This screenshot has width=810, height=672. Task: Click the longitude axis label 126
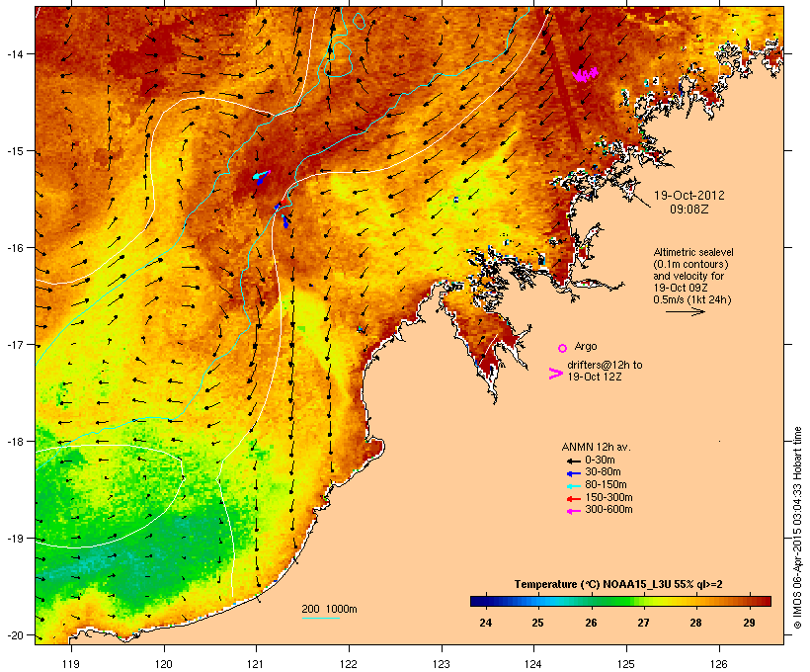(719, 664)
